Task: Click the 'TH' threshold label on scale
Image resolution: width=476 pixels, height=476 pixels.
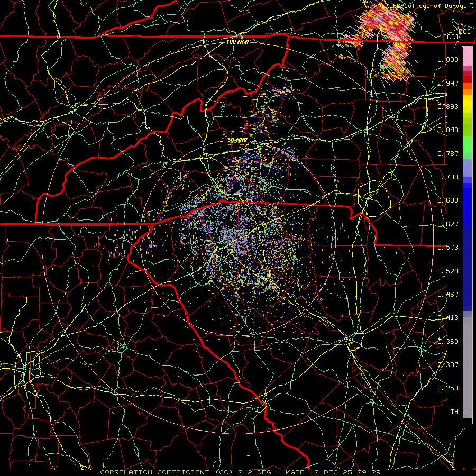Action: tap(454, 412)
